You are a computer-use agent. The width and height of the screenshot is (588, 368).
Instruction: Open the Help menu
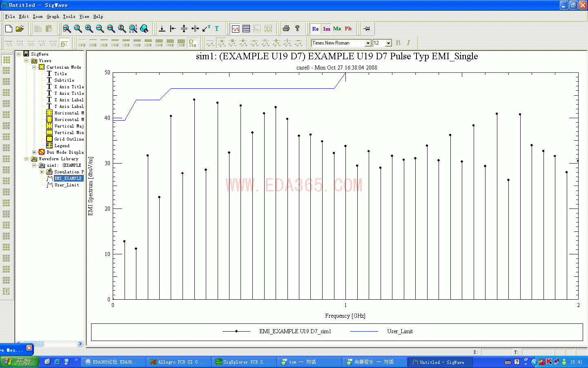98,17
